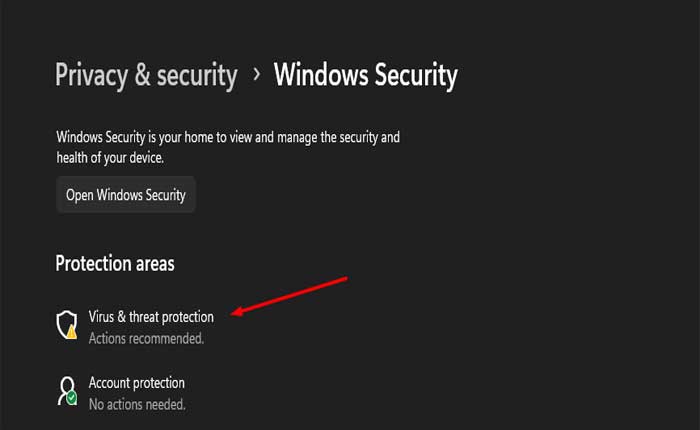Go back to Privacy & security

(x=146, y=75)
